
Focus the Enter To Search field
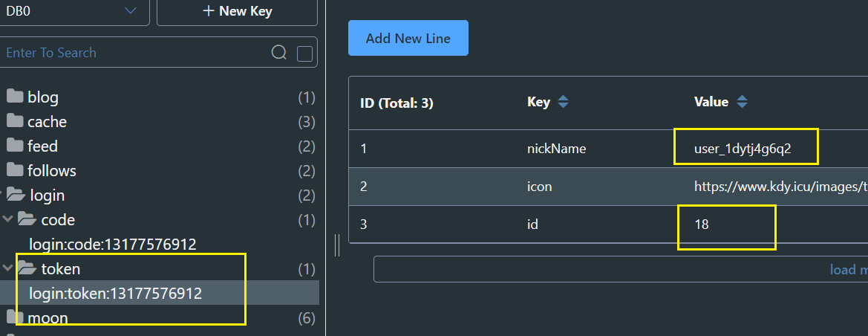click(x=134, y=53)
